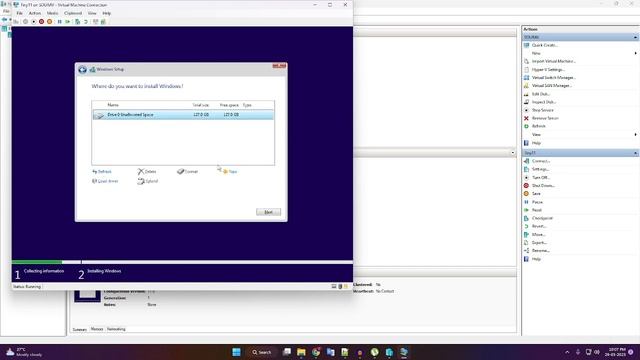Viewport: 640px width, 360px height.
Task: Click Connect under the VM actions
Action: (x=541, y=161)
